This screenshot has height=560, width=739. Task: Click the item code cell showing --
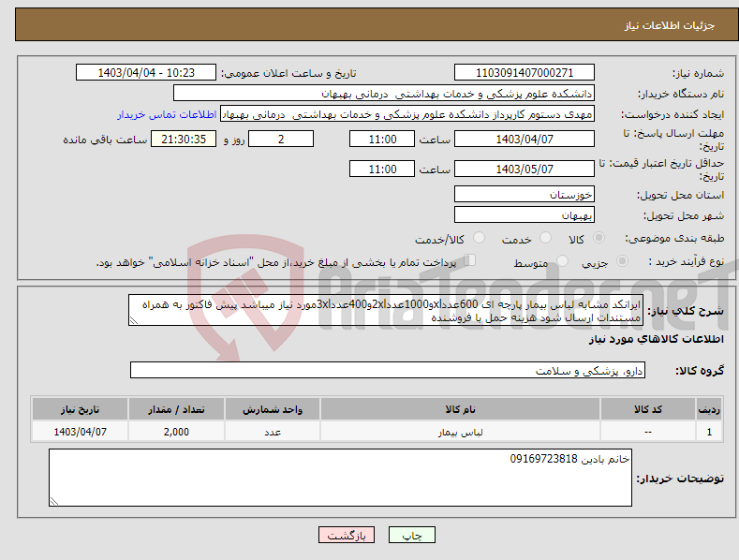(x=648, y=432)
